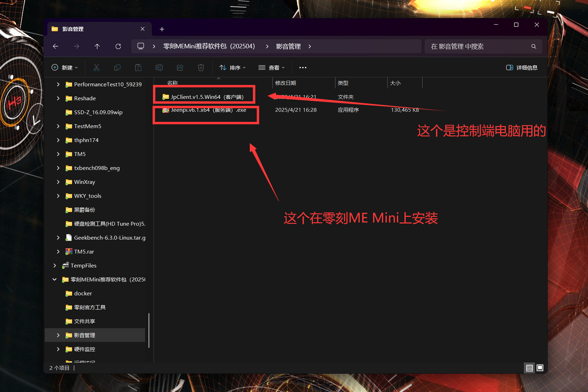The image size is (588, 392).
Task: Open the 新建 dropdown
Action: pos(65,67)
